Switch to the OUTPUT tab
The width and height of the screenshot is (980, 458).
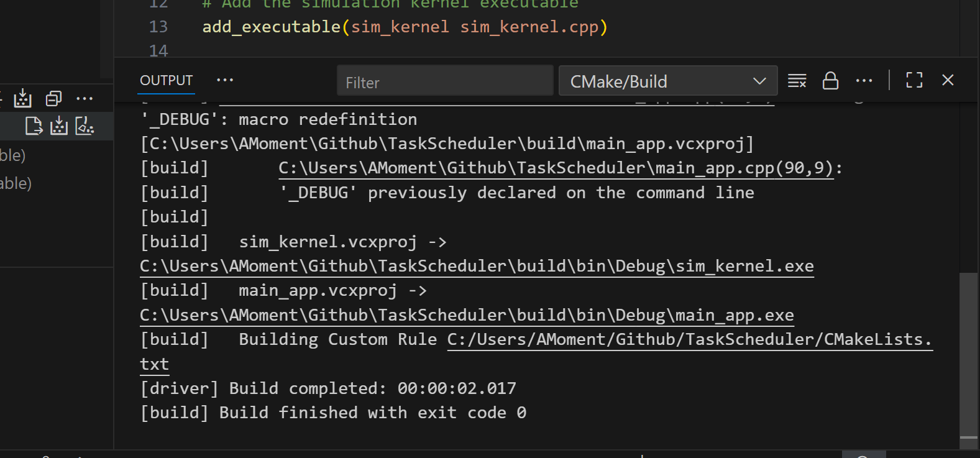(166, 81)
